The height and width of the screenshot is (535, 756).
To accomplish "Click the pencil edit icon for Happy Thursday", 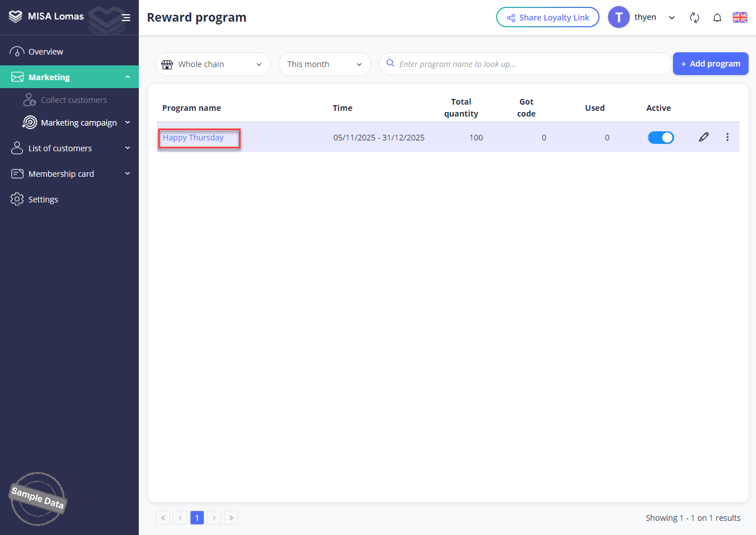I will [x=704, y=137].
